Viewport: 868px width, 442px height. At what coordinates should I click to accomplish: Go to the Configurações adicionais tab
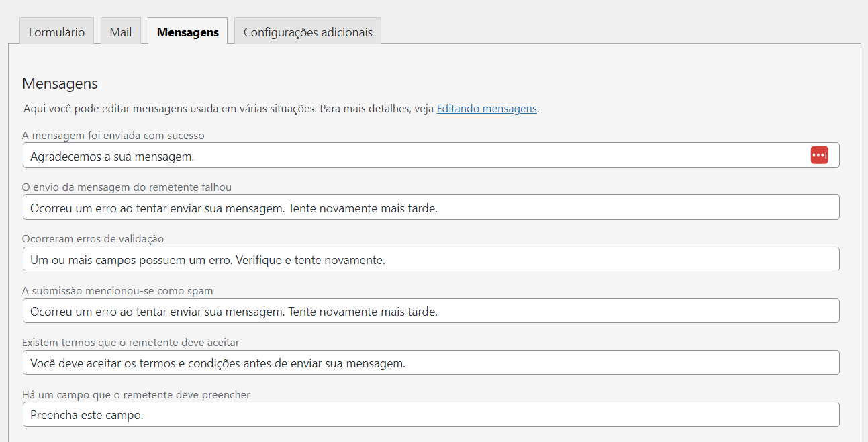tap(307, 32)
